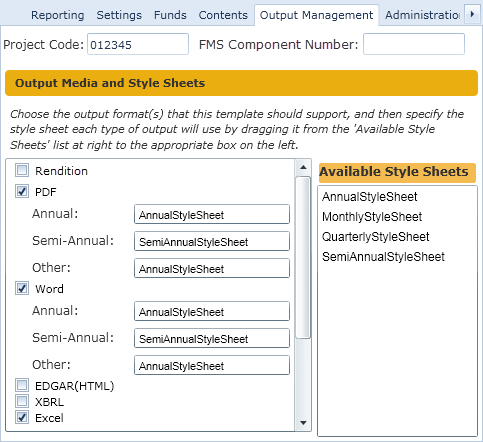Select QuarterlyStyleSheet in the available list
Image resolution: width=483 pixels, height=442 pixels.
375,237
